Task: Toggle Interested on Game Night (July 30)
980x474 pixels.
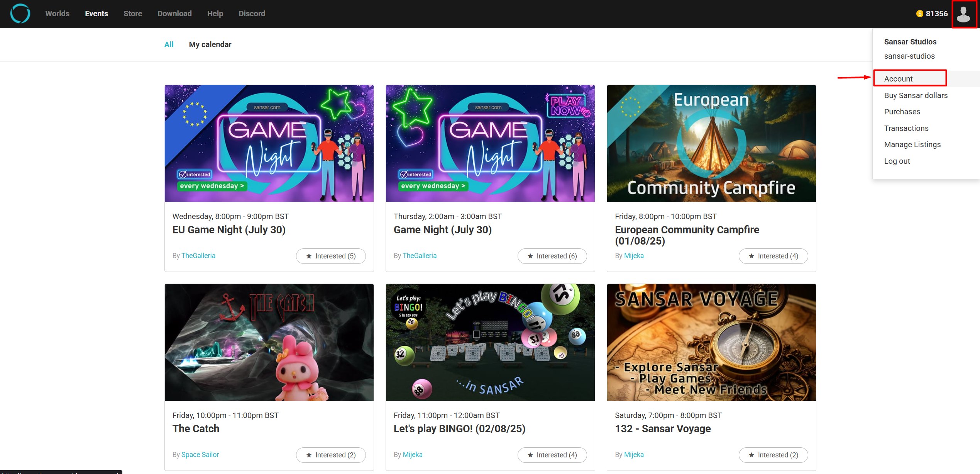Action: pos(552,256)
